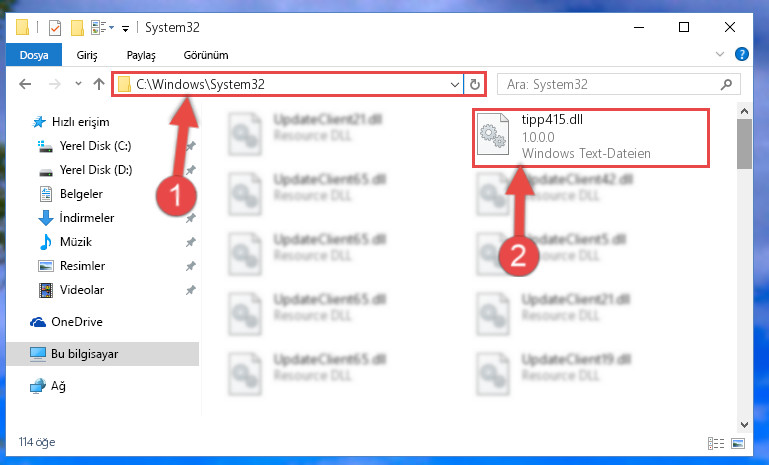Select the tipp415.dll file
This screenshot has width=769, height=465.
click(591, 138)
